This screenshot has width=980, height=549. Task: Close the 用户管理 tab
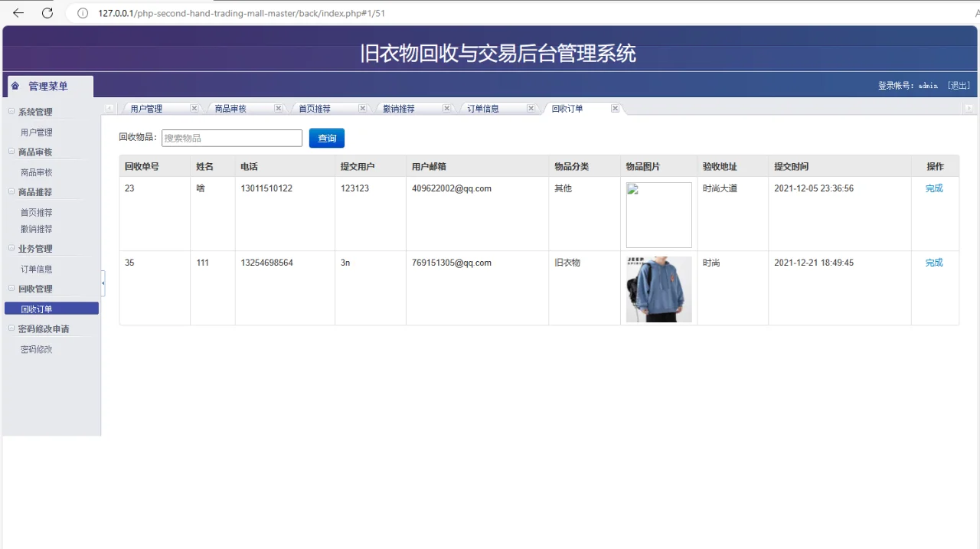[194, 108]
